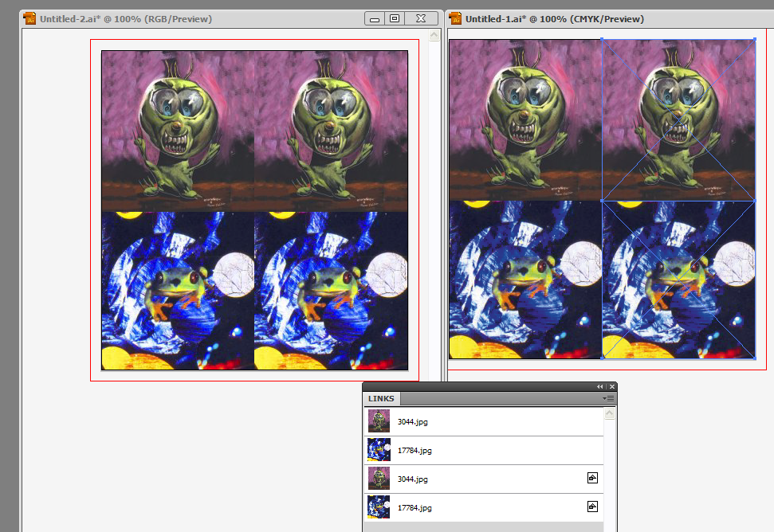Select the first 17784.jpg link row
The height and width of the screenshot is (532, 774).
click(484, 450)
